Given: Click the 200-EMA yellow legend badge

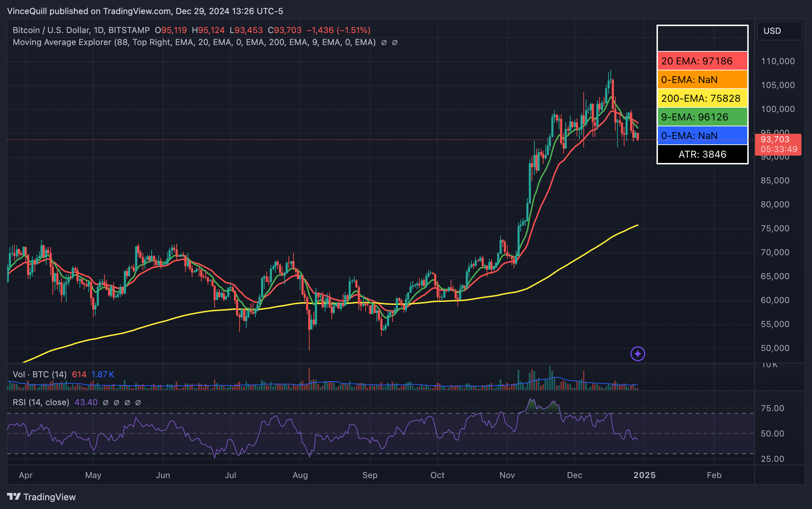Looking at the screenshot, I should tap(702, 98).
